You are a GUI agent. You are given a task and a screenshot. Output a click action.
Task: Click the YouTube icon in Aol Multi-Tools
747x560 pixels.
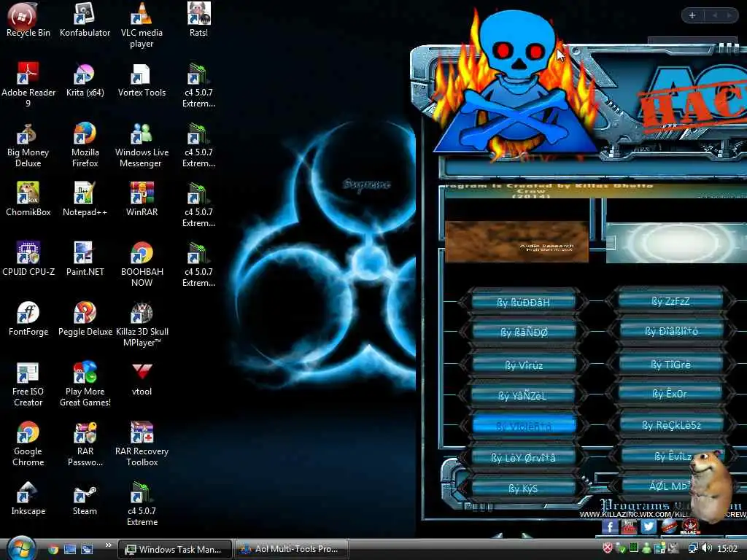click(629, 526)
